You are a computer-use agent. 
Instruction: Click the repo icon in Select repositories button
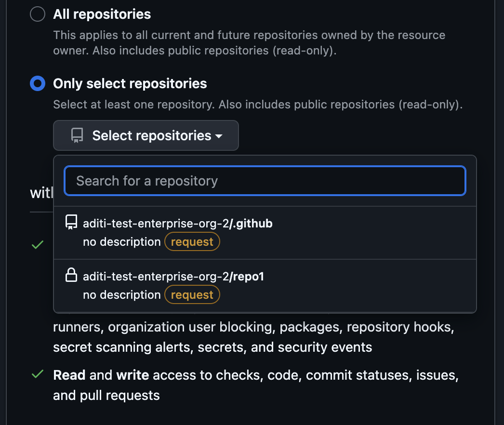click(x=77, y=136)
